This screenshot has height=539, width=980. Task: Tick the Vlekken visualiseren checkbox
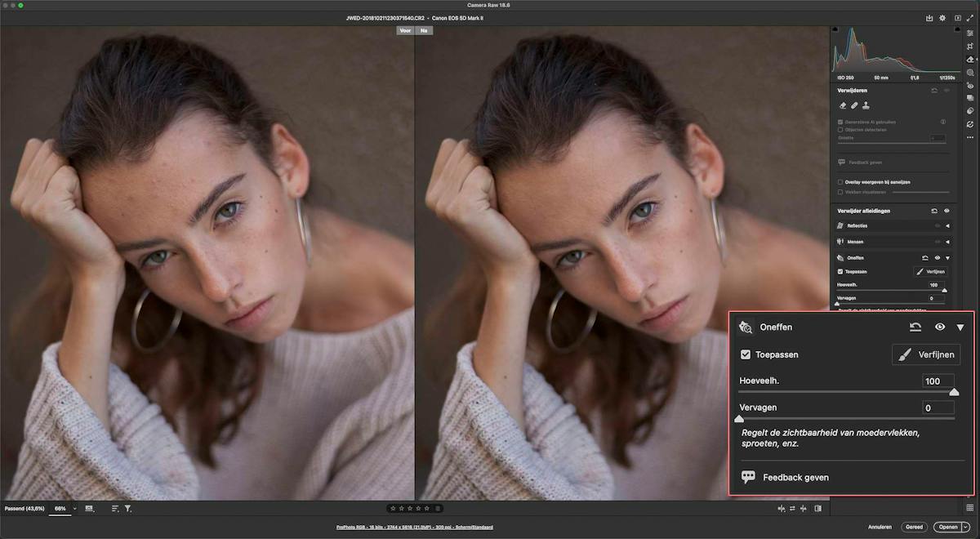coord(840,192)
